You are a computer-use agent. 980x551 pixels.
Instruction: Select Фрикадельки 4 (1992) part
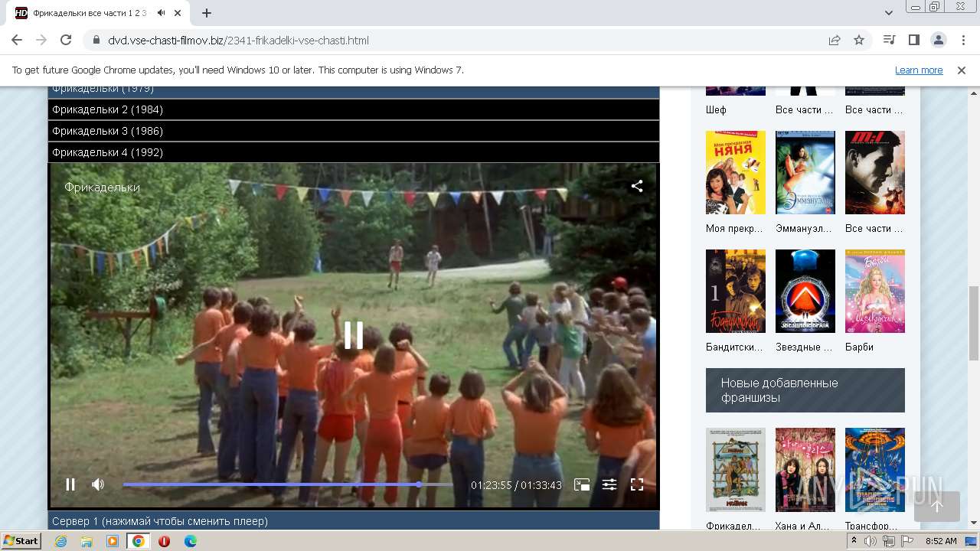[354, 152]
